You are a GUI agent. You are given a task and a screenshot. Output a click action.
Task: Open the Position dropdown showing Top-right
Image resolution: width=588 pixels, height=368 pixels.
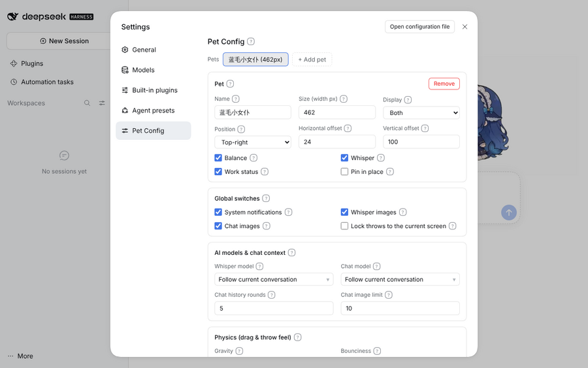253,142
